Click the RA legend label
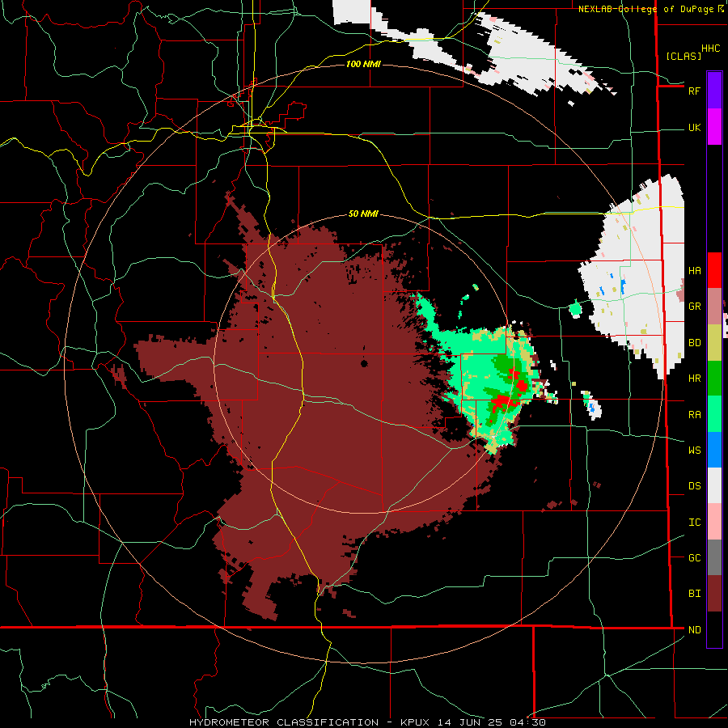Screen dimensions: 728x728 point(694,415)
